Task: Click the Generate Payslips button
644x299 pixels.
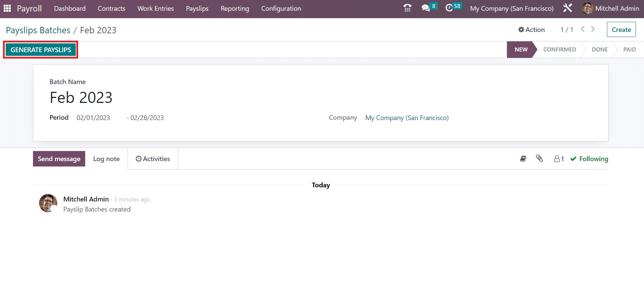Action: [41, 50]
